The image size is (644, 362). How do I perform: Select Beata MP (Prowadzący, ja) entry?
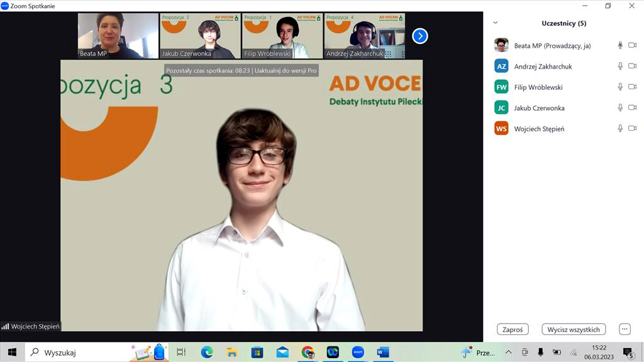(x=552, y=45)
